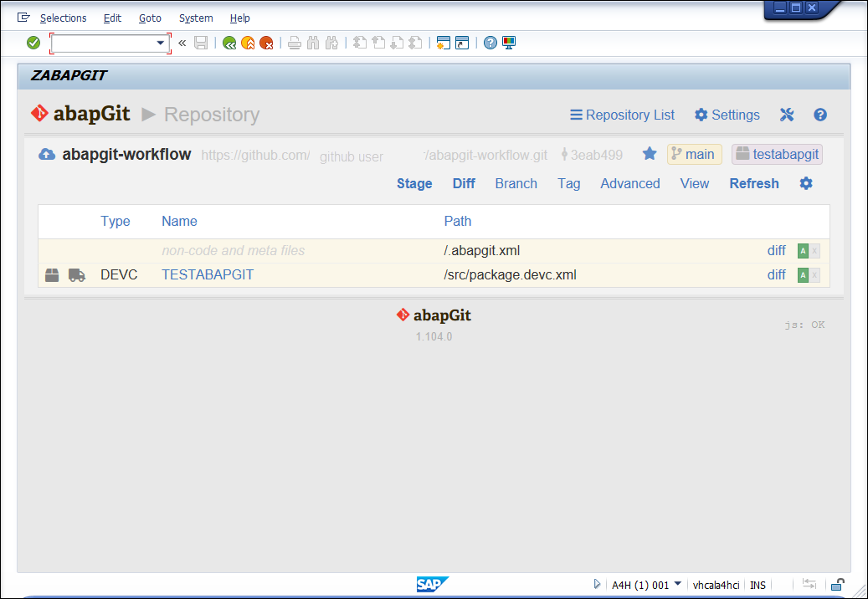Open the System menu
This screenshot has height=599, width=868.
coord(196,18)
